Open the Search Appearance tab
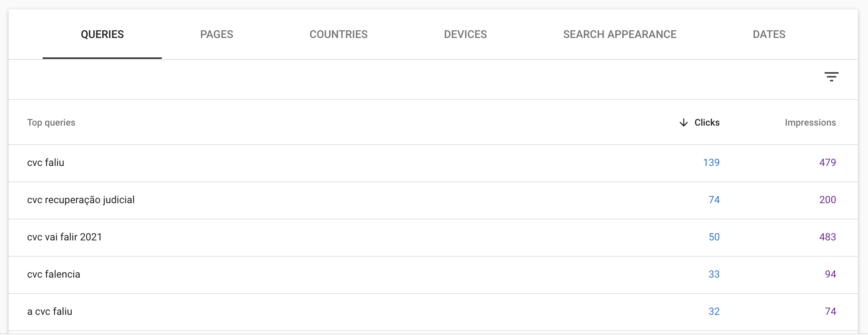 pos(619,35)
